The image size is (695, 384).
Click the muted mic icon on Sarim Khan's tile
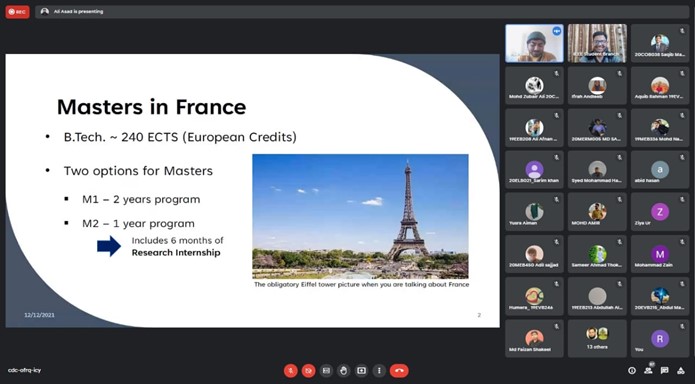click(557, 157)
